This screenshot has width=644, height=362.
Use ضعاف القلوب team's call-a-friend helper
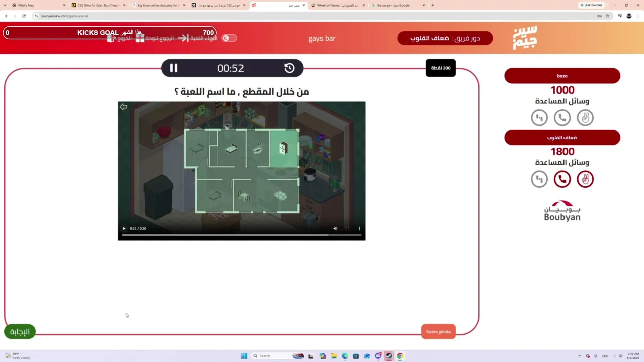coord(562,179)
